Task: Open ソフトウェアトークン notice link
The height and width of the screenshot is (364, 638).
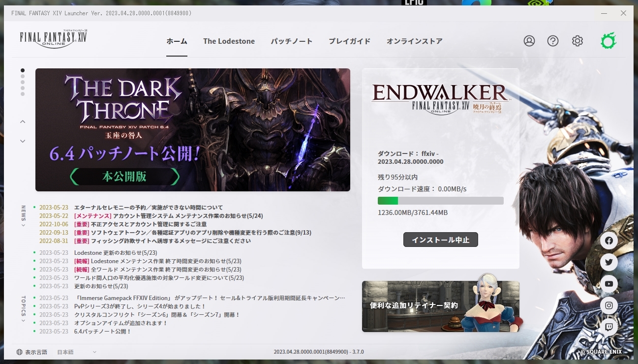Action: coord(192,233)
